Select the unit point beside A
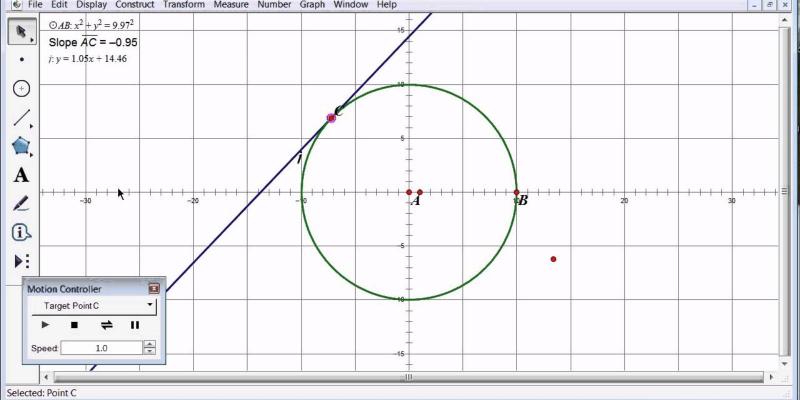Viewport: 800px width, 400px height. (419, 192)
